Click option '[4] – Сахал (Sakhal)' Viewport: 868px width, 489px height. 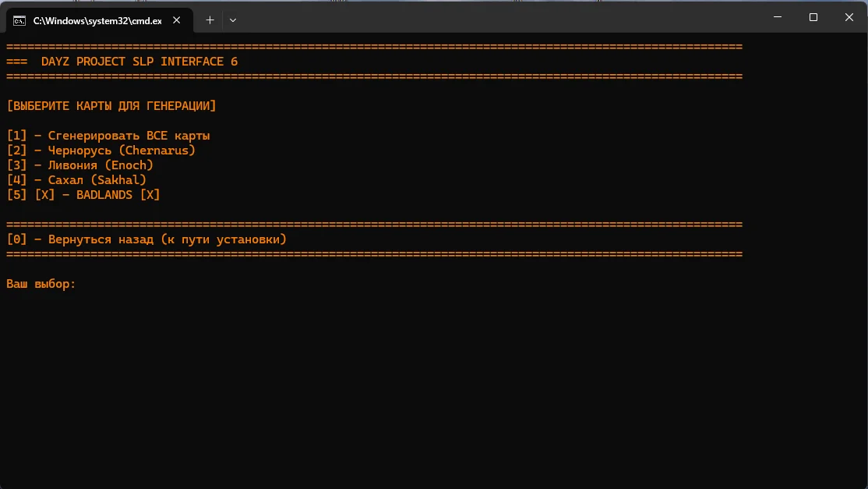(x=76, y=180)
